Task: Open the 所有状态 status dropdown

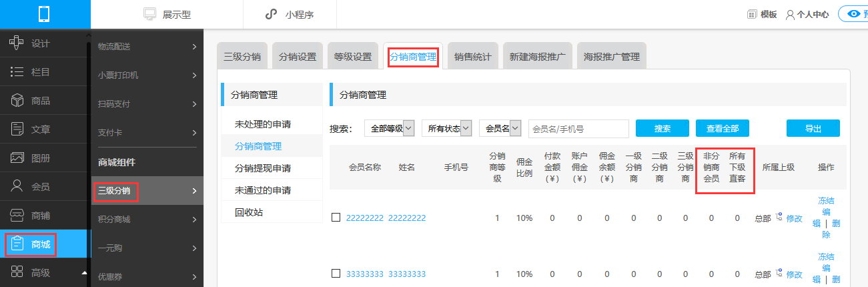Action: tap(447, 128)
